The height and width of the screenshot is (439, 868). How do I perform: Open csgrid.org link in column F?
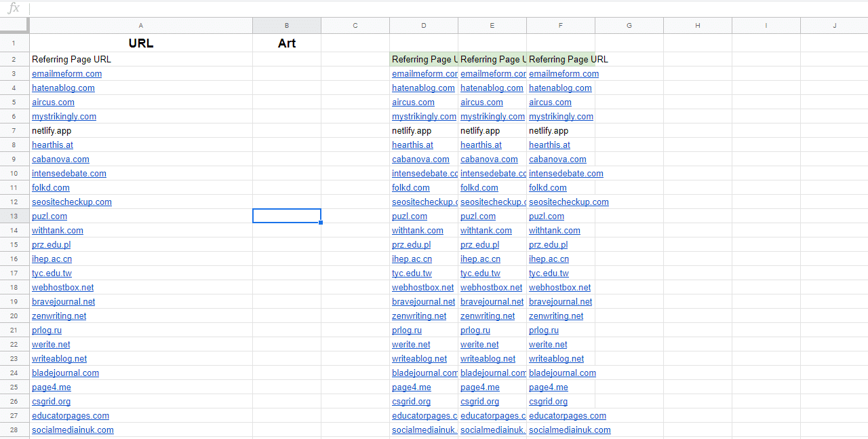tap(548, 401)
